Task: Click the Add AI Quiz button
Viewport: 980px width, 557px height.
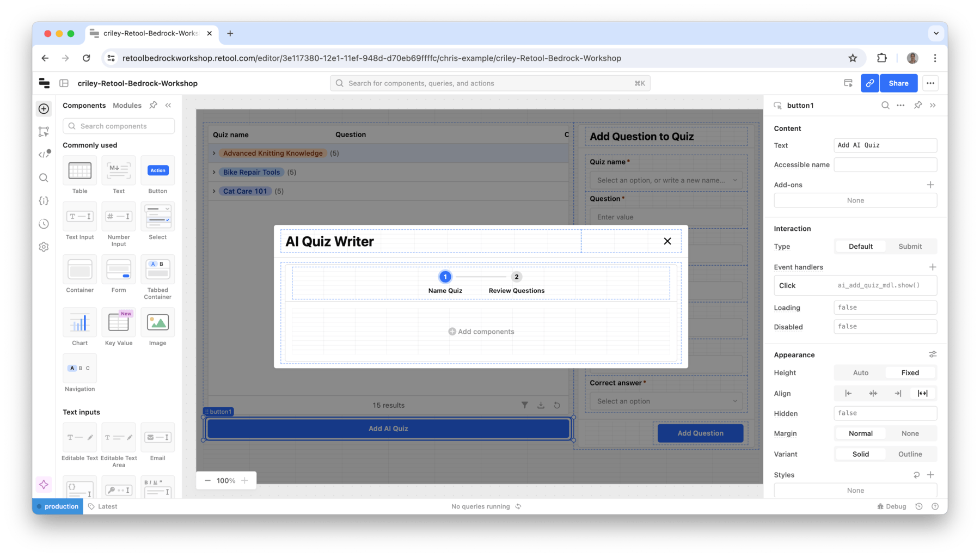Action: (x=388, y=429)
